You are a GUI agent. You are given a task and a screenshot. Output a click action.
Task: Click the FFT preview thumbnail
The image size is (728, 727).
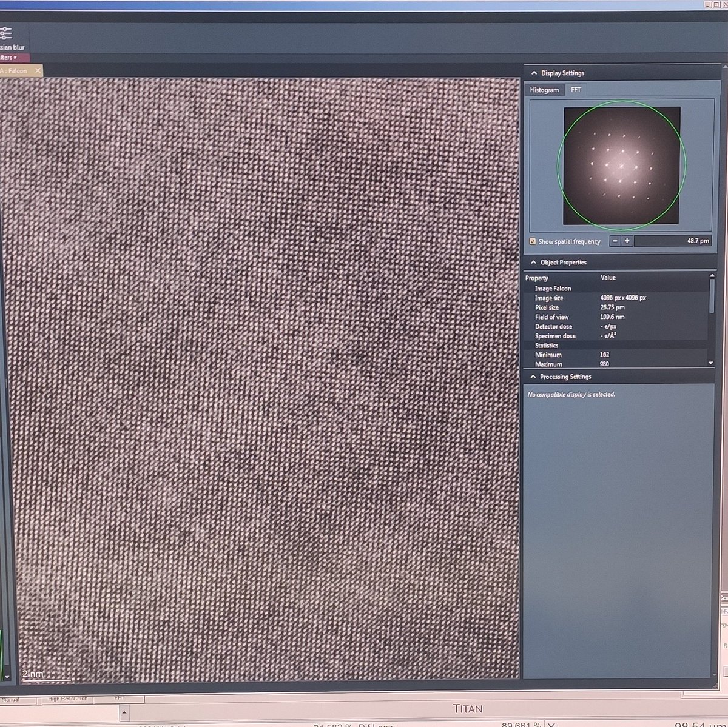click(x=622, y=165)
